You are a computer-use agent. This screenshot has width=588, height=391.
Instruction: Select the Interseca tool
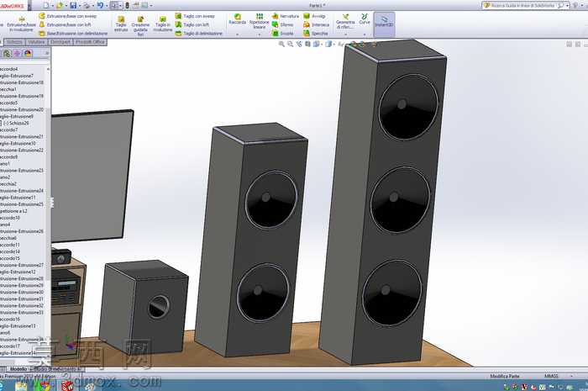coord(316,24)
